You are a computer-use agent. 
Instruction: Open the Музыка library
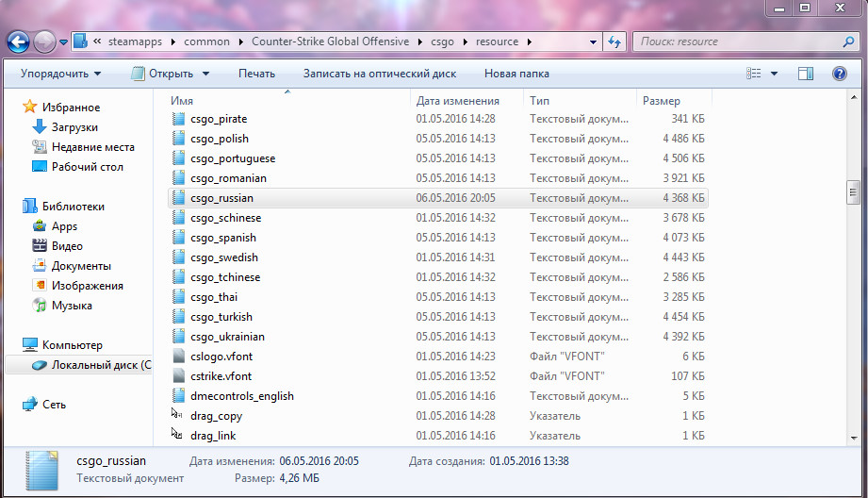point(72,306)
